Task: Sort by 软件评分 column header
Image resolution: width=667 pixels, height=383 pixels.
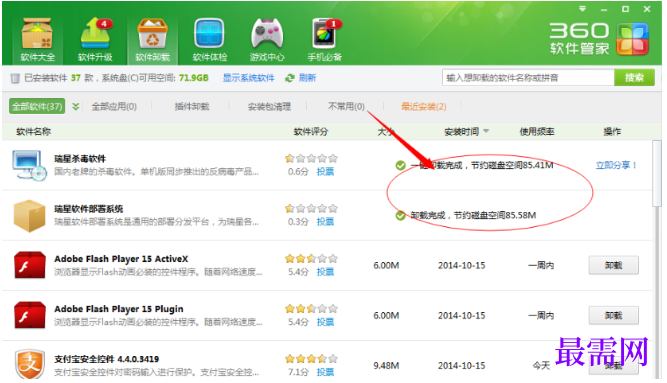Action: [x=311, y=131]
